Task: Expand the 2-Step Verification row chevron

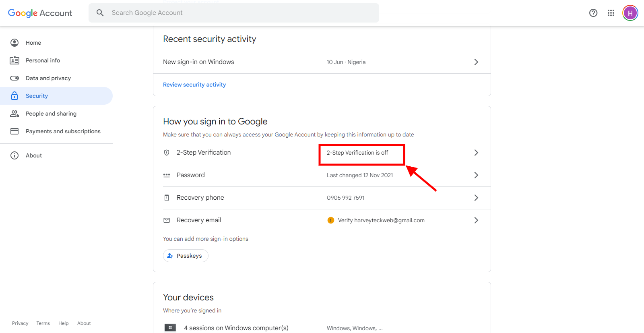Action: (x=476, y=153)
